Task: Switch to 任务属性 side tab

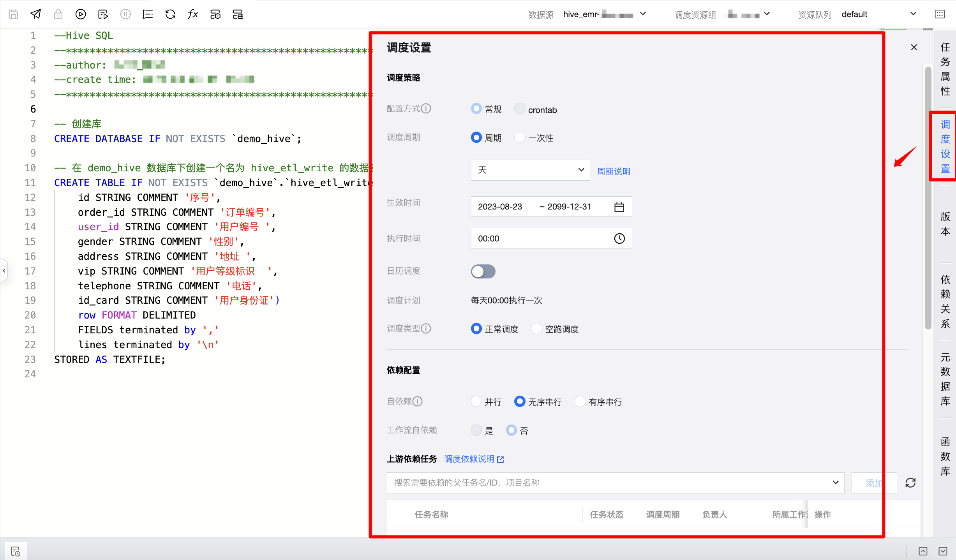Action: (x=945, y=69)
